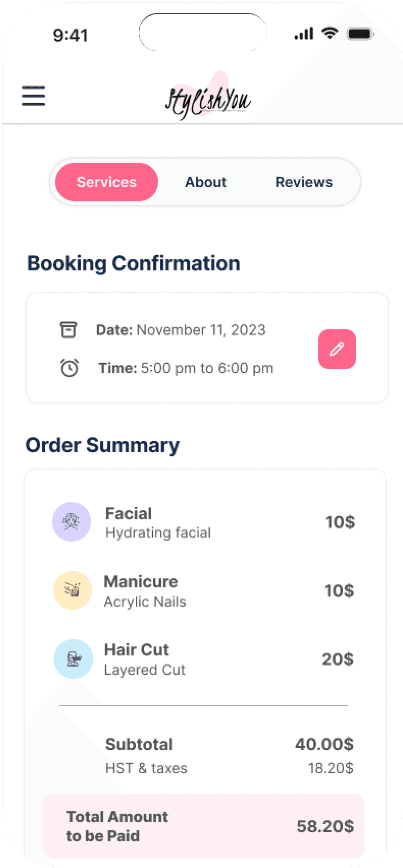Tap the calendar icon beside Date

68,330
